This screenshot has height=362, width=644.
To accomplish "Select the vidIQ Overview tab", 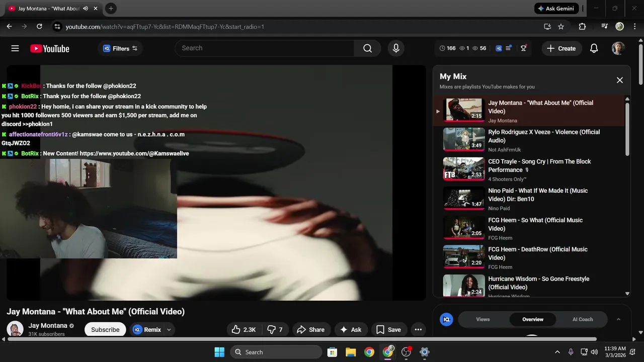I will [x=533, y=319].
